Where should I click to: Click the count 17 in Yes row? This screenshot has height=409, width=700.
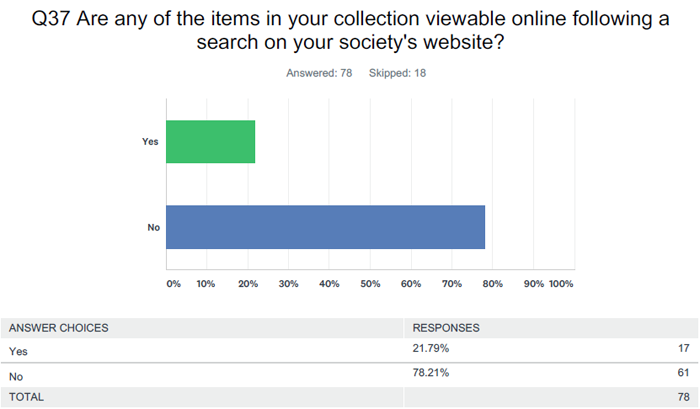click(x=683, y=348)
